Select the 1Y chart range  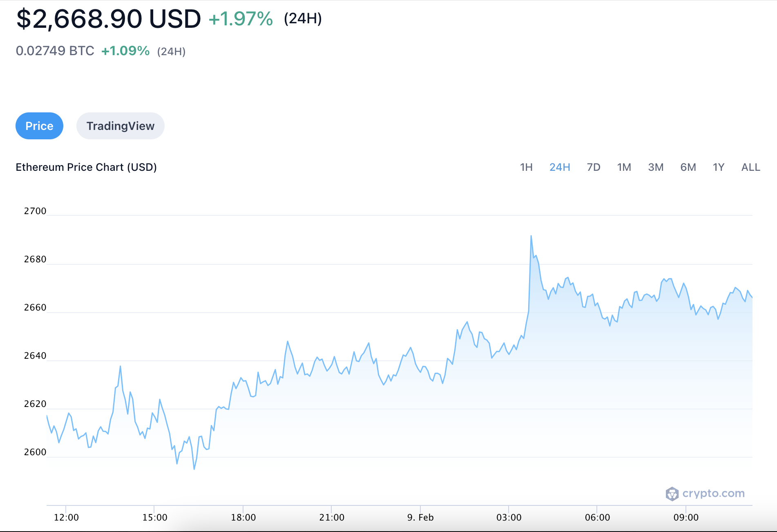point(718,167)
